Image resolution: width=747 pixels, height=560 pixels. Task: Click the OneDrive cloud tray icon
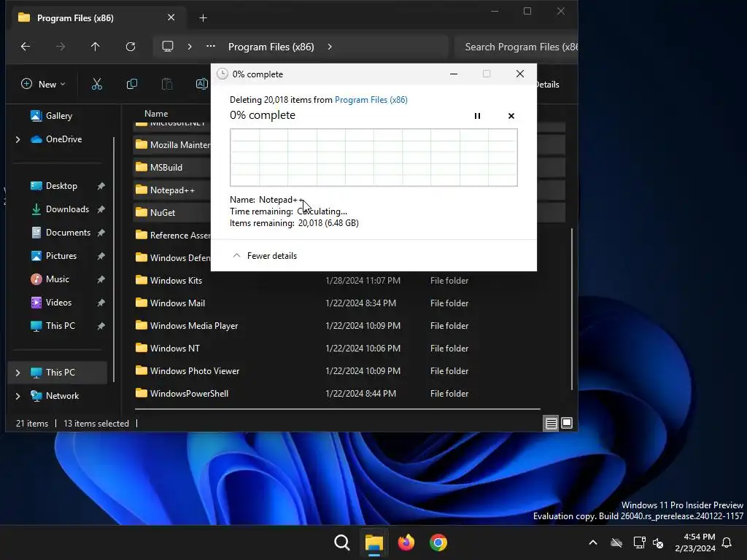coord(616,542)
